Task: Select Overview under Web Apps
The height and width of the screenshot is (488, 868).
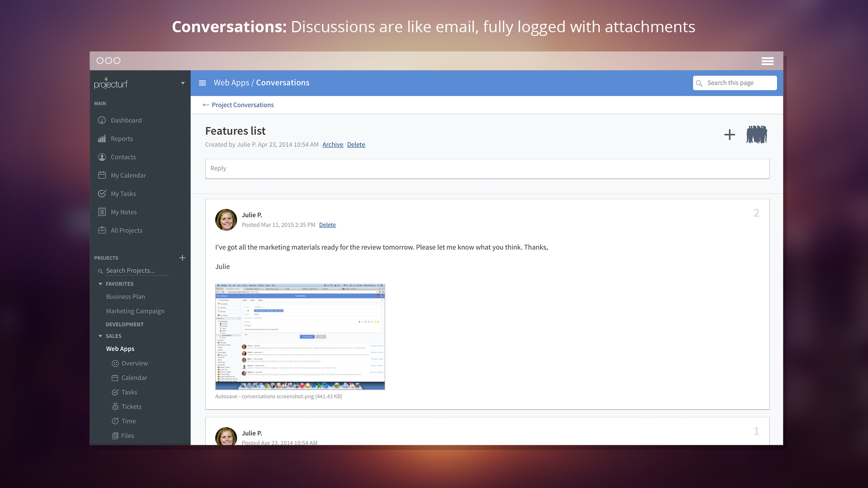Action: pos(134,363)
